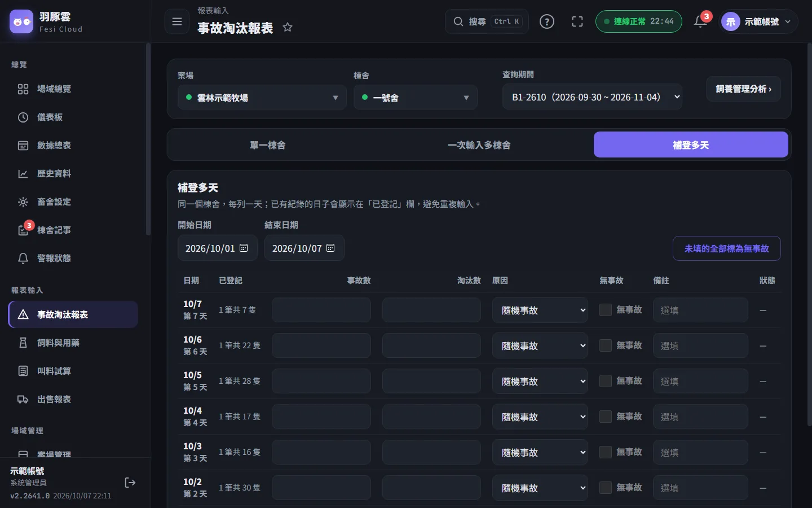The width and height of the screenshot is (812, 508).
Task: Open the calendar picker for 結束日期
Action: coord(330,248)
